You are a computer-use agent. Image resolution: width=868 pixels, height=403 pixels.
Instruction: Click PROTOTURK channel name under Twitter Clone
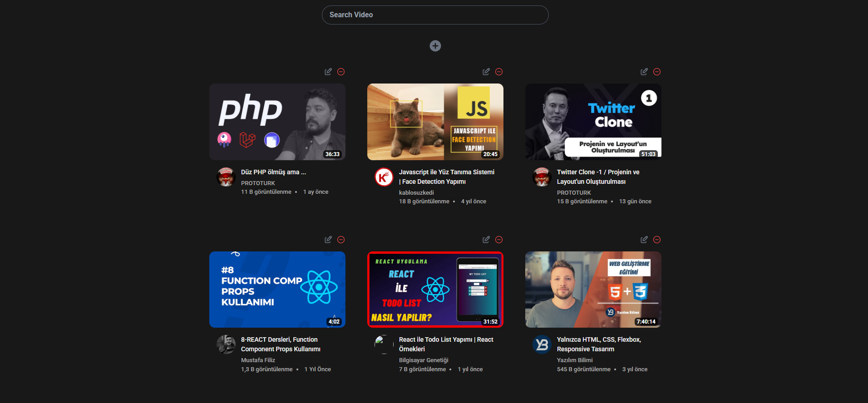click(574, 193)
